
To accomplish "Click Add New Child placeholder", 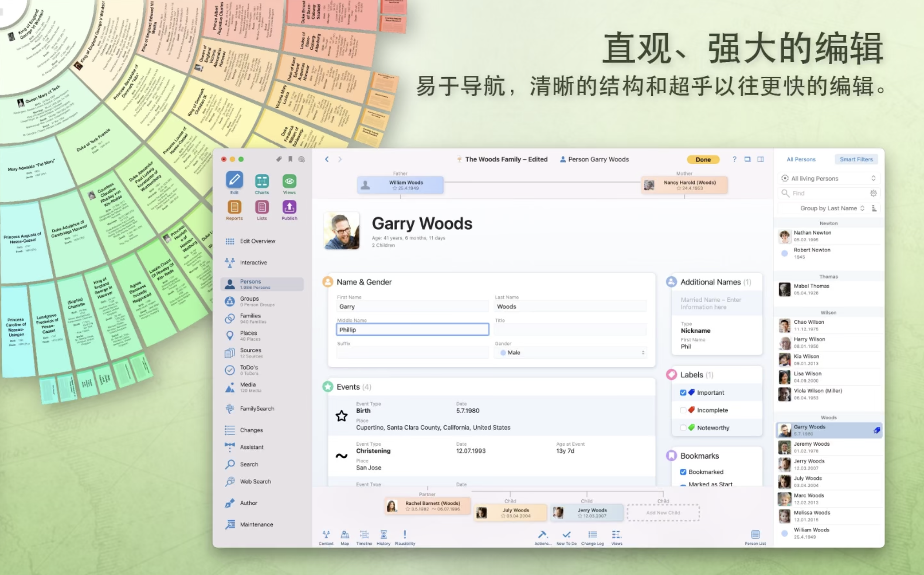I will coord(663,513).
